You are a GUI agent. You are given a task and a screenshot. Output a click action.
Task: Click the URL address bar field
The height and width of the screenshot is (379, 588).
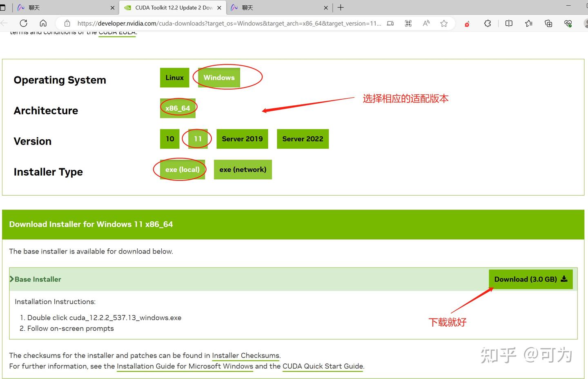click(229, 23)
